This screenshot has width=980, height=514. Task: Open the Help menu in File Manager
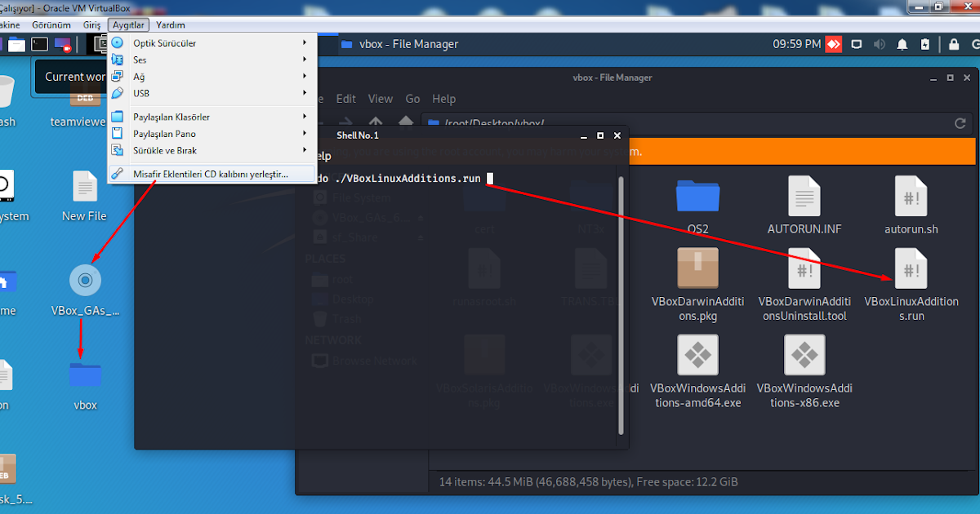pos(443,99)
